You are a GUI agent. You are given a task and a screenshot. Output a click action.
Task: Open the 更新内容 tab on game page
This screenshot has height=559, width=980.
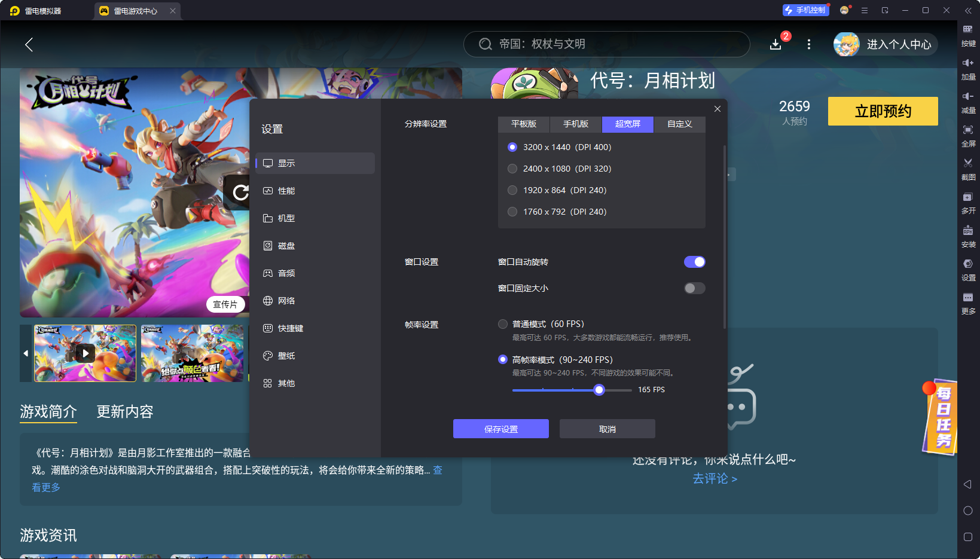pos(124,412)
